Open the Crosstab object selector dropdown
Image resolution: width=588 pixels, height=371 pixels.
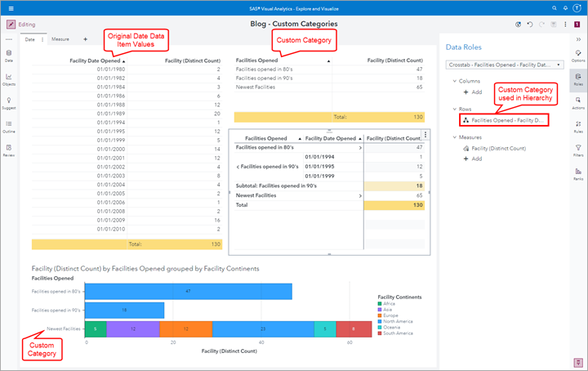[x=505, y=65]
